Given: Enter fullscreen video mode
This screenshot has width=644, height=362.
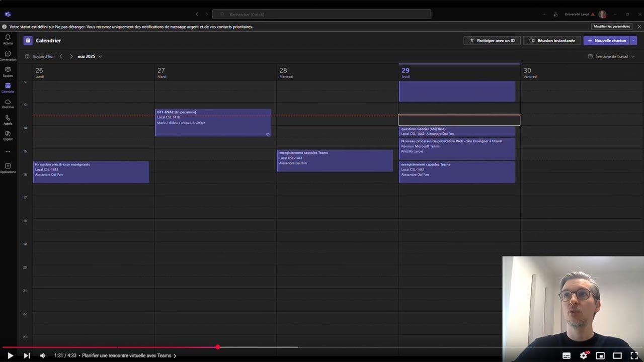Looking at the screenshot, I should 634,355.
